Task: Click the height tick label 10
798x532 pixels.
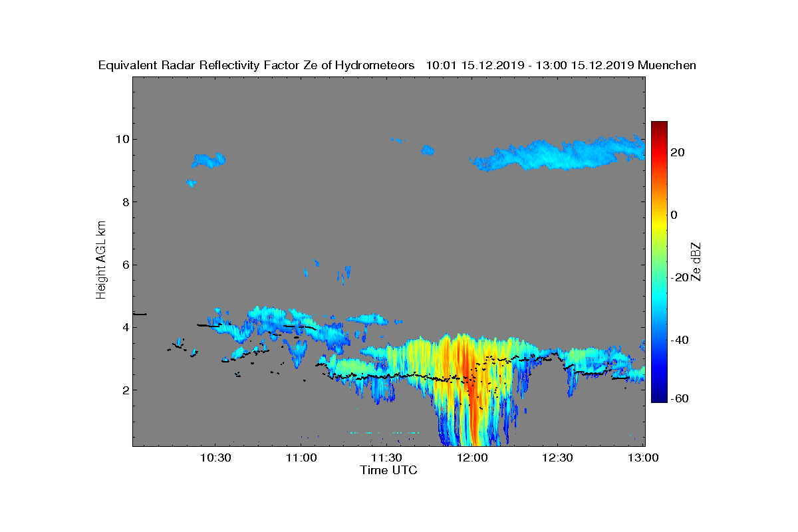Action: pyautogui.click(x=121, y=139)
